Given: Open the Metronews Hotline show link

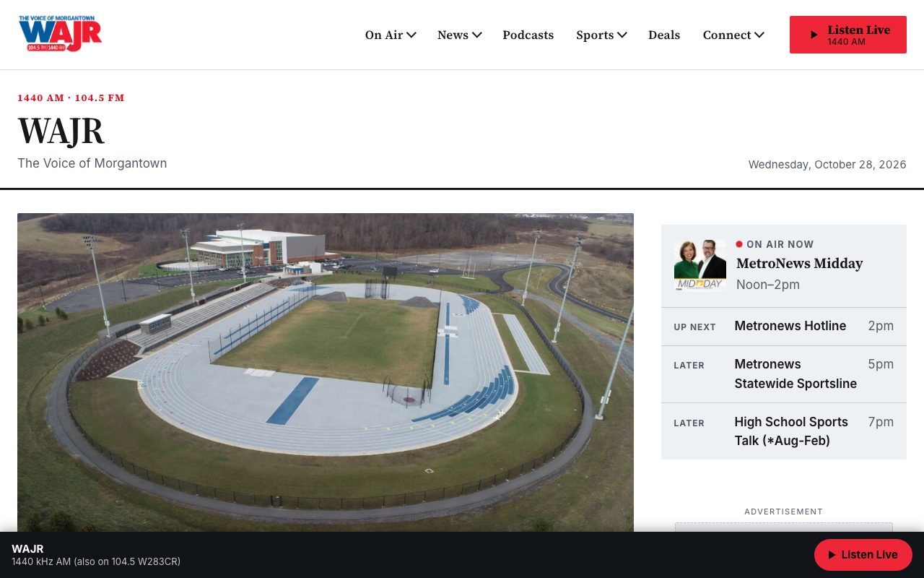Looking at the screenshot, I should click(790, 326).
